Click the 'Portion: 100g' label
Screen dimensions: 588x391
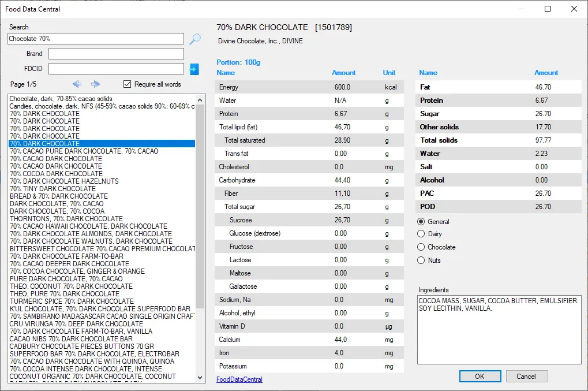[x=238, y=62]
